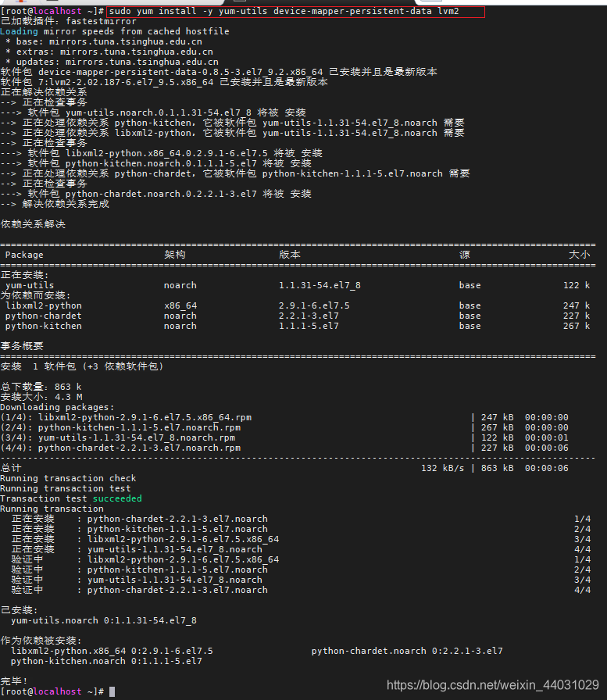This screenshot has height=700, width=607.
Task: Click the '完毕！' completion line
Action: pos(14,682)
